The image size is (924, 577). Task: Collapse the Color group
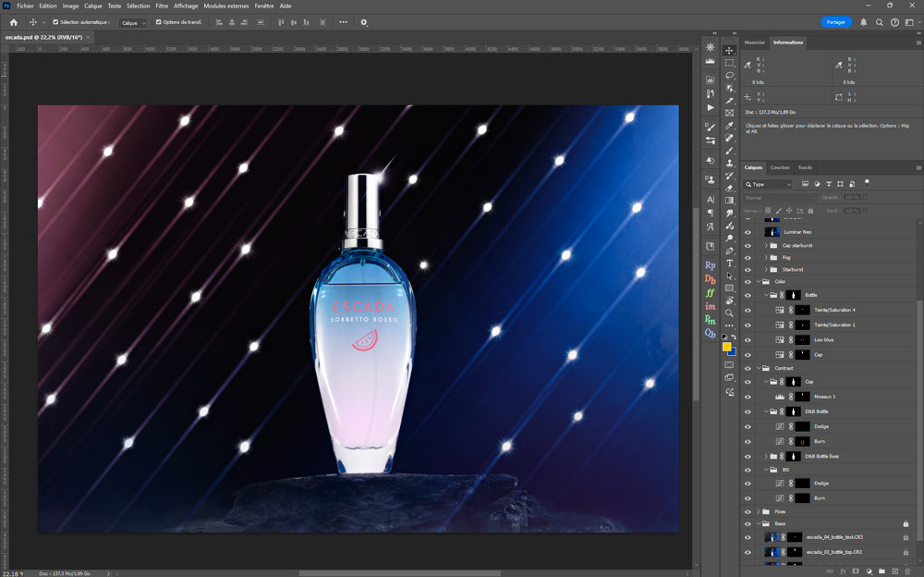(759, 281)
